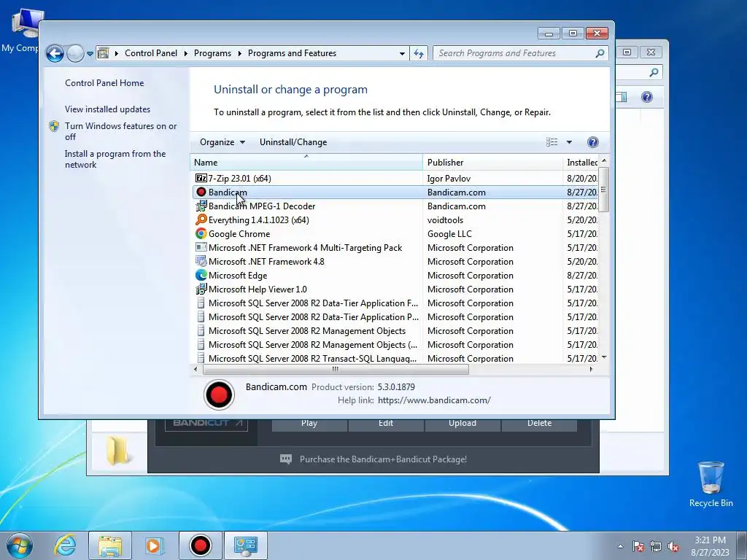Click the Back navigation arrow

(x=55, y=53)
